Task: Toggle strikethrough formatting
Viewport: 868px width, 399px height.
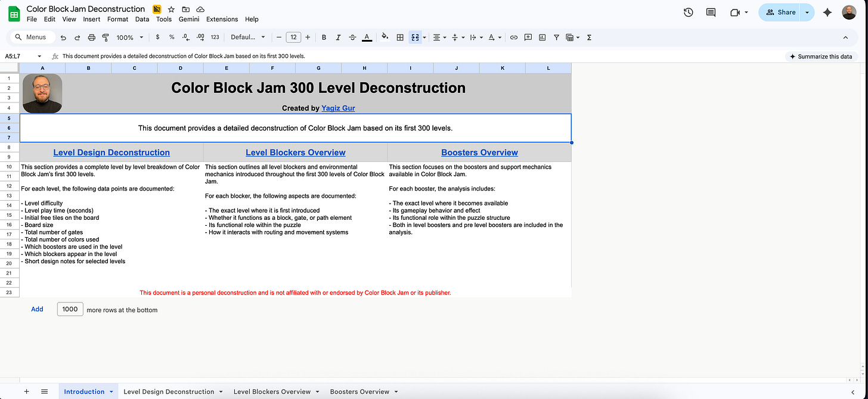Action: [x=352, y=37]
